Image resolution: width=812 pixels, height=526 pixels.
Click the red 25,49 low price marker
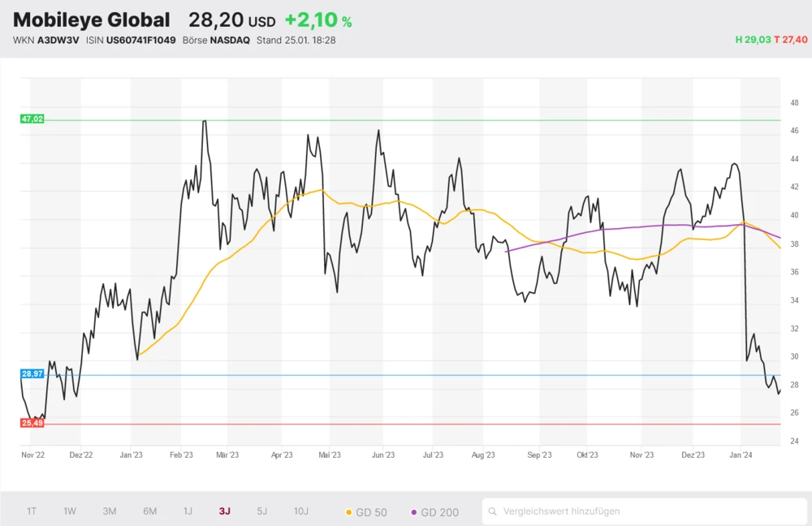(x=32, y=423)
